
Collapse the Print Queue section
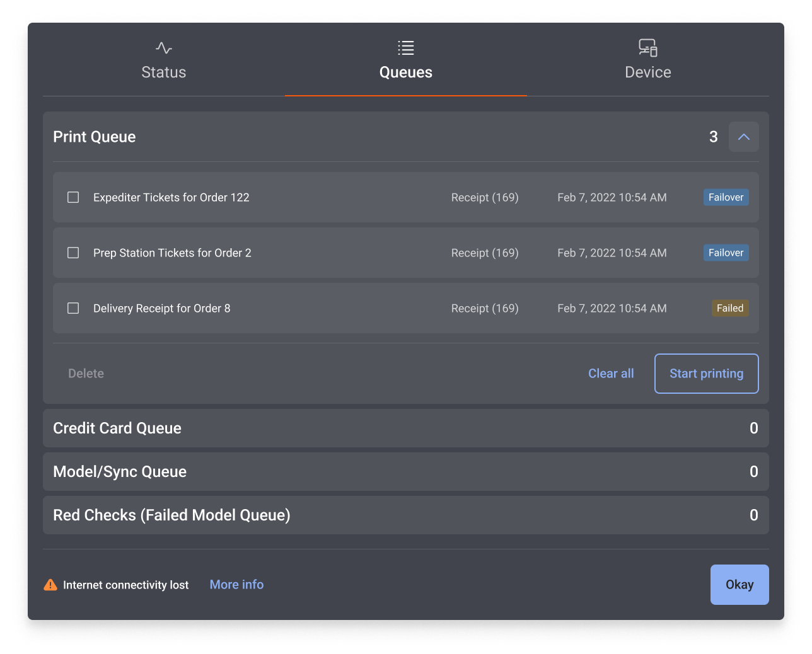tap(743, 136)
